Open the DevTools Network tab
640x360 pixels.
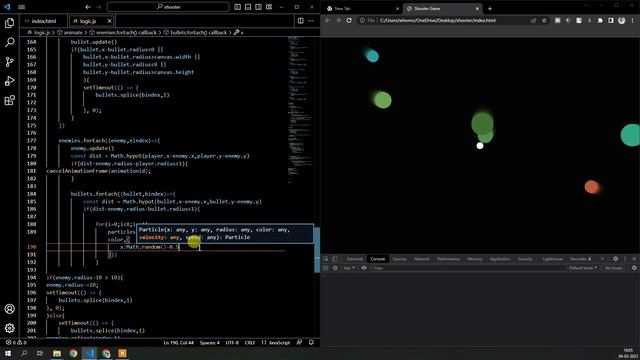(x=422, y=259)
